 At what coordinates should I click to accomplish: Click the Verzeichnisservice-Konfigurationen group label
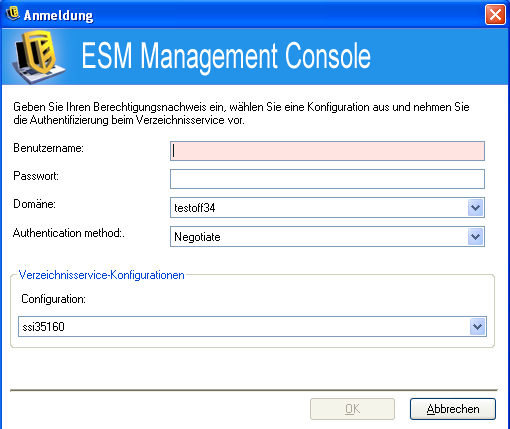pos(101,275)
